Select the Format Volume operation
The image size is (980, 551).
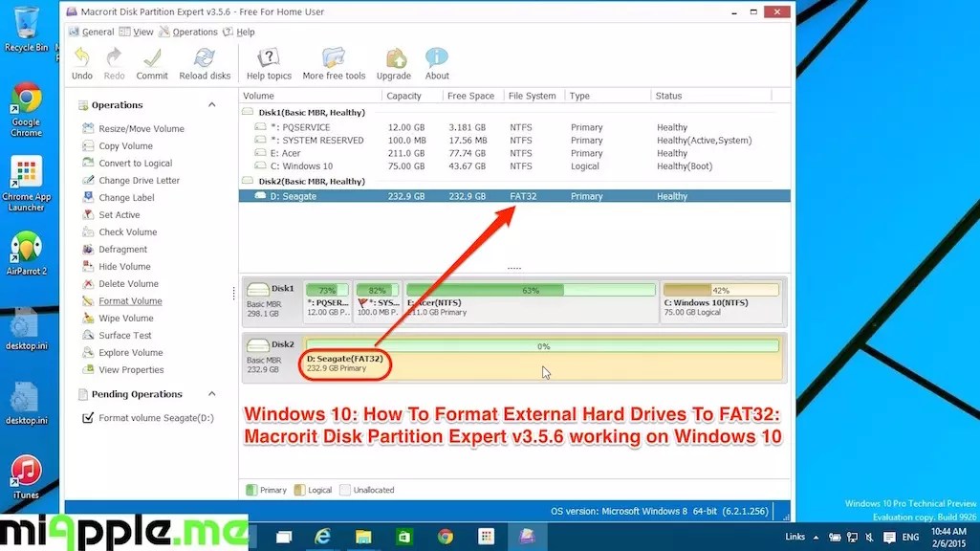(133, 300)
